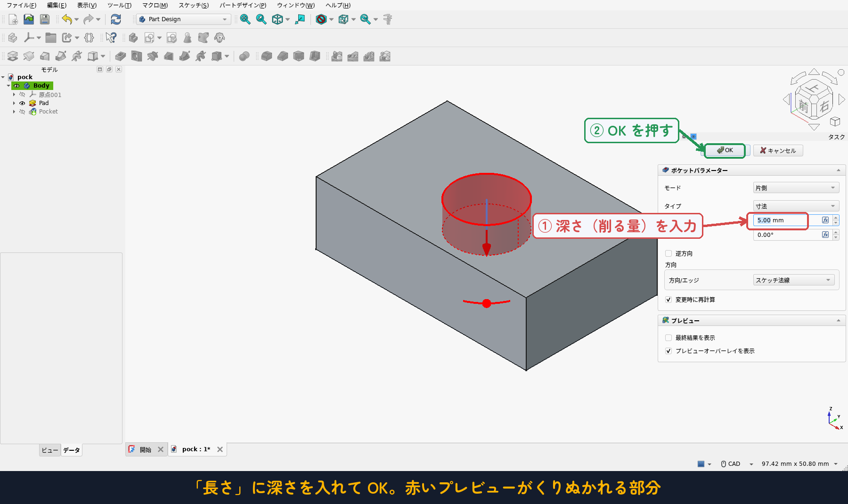The image size is (848, 504).
Task: Click the Refresh recompute icon
Action: pyautogui.click(x=116, y=19)
